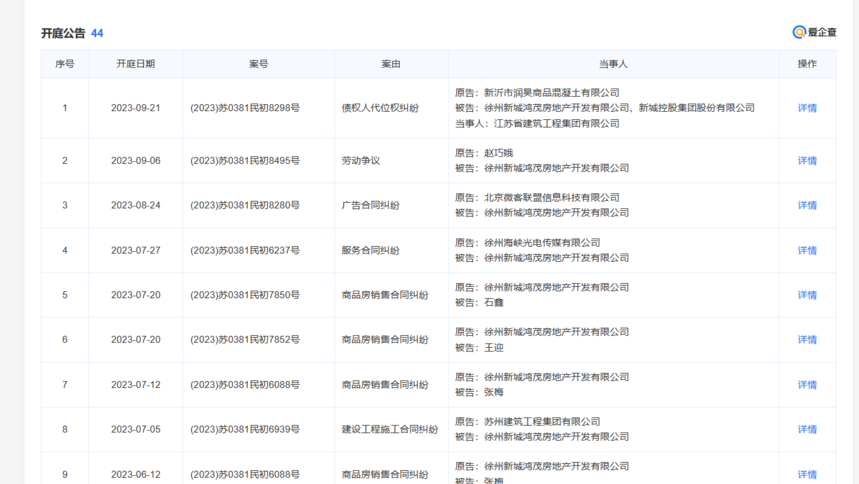Screen dimensions: 859x484
Task: Click plaintiff 赵巧娥
Action: [x=499, y=153]
